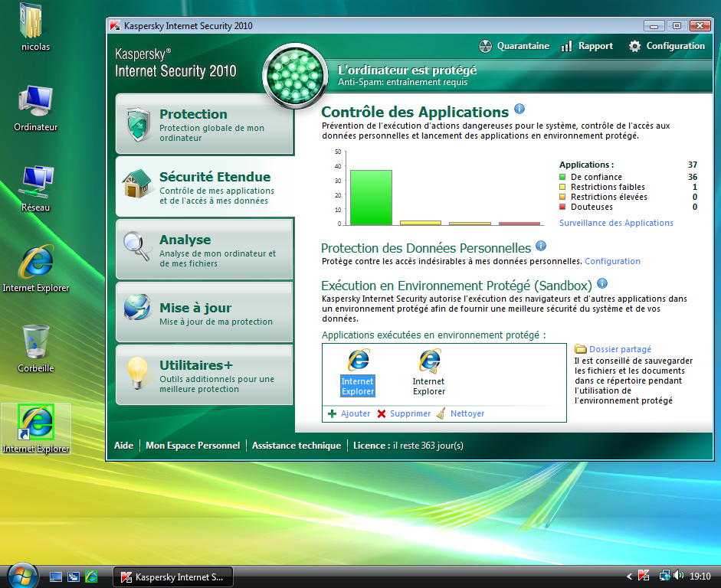The height and width of the screenshot is (588, 721).
Task: Click the red Douteuses legend swatch
Action: pyautogui.click(x=562, y=207)
